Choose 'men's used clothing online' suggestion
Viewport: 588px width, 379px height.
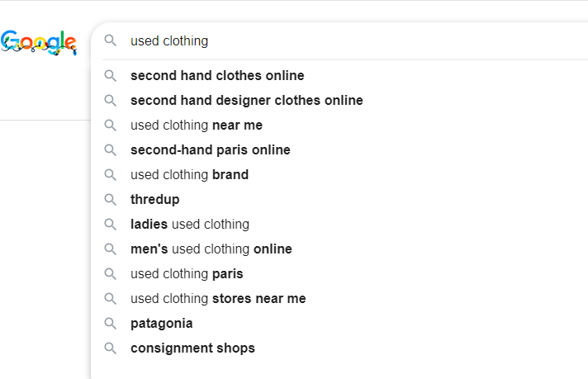(x=211, y=249)
